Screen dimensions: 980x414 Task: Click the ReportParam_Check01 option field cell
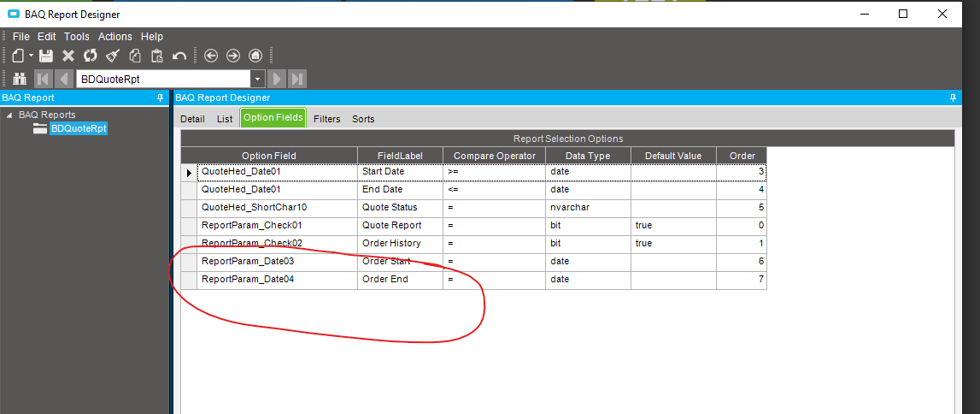[x=278, y=225]
